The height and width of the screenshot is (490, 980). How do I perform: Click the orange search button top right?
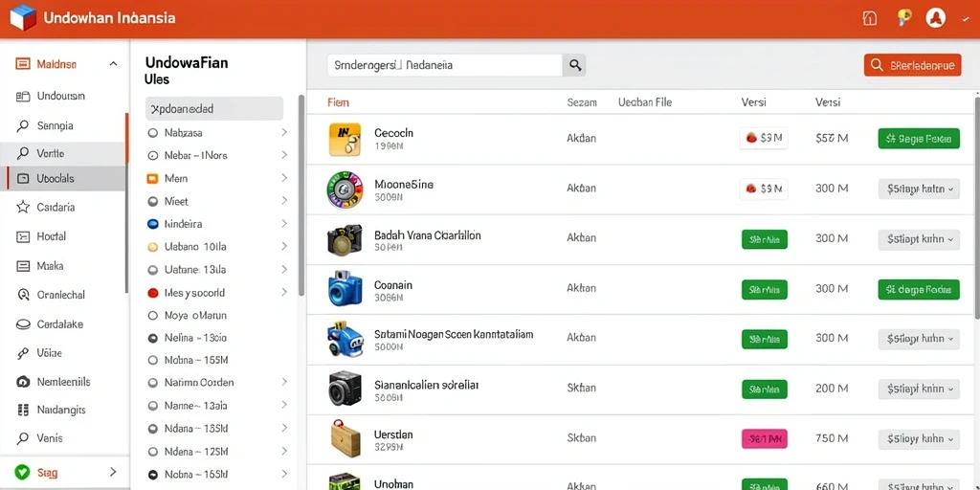(912, 65)
